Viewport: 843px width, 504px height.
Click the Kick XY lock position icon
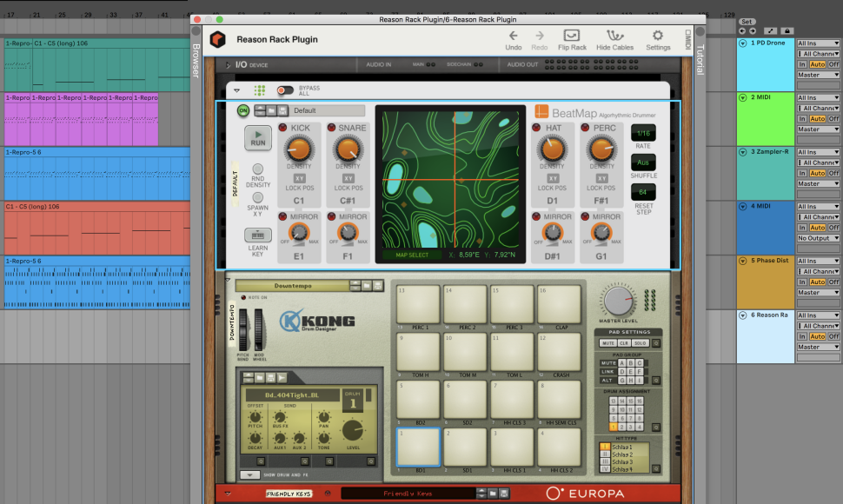click(x=299, y=178)
